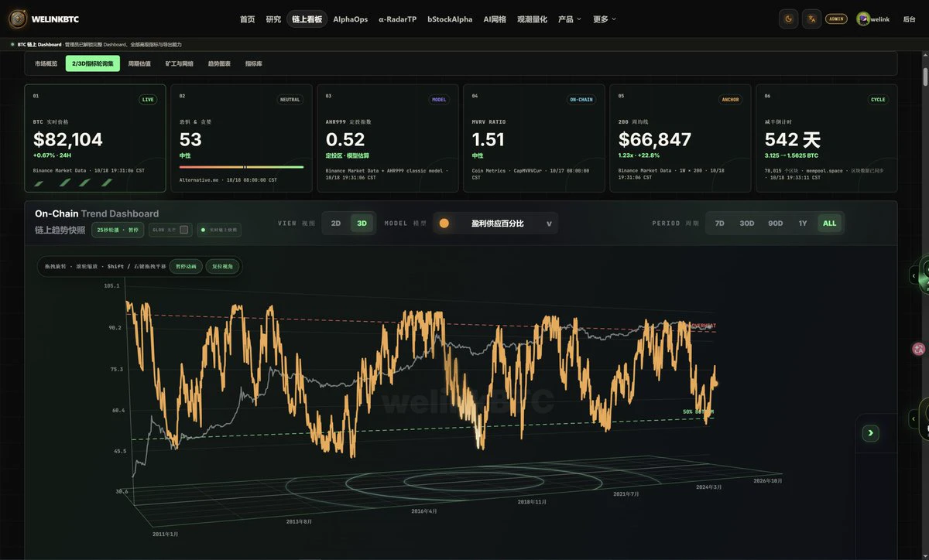Select the 30D period

(x=746, y=224)
